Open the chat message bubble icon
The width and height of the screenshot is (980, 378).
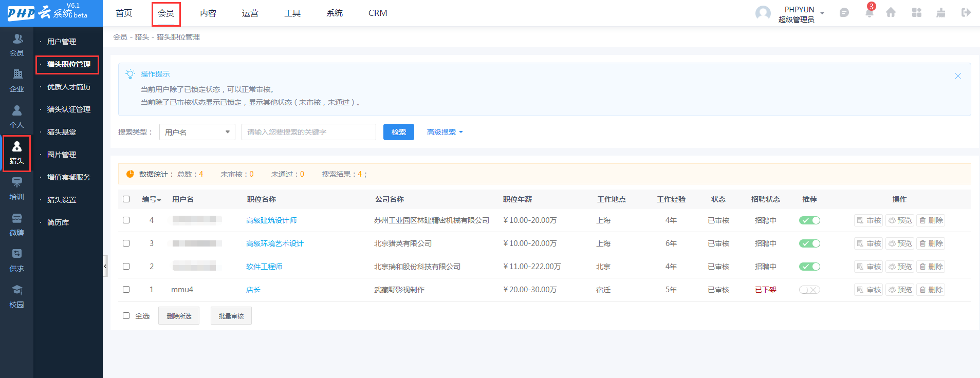pyautogui.click(x=844, y=13)
